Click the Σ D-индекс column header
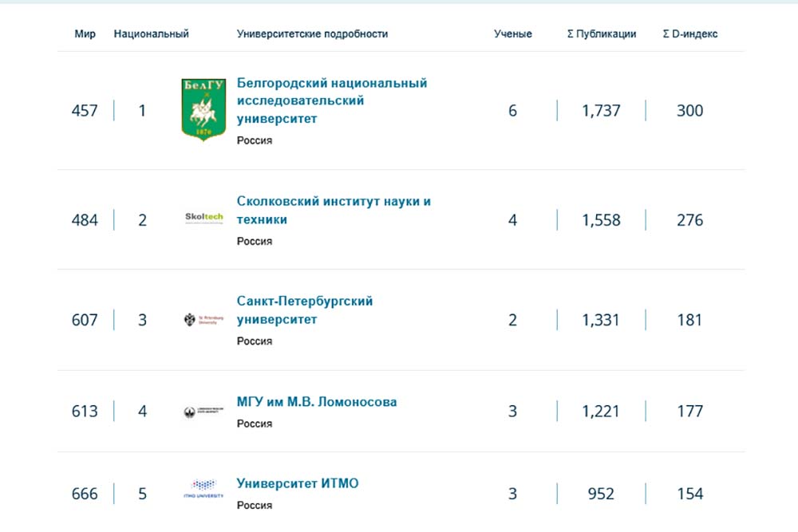The width and height of the screenshot is (798, 532). point(690,34)
